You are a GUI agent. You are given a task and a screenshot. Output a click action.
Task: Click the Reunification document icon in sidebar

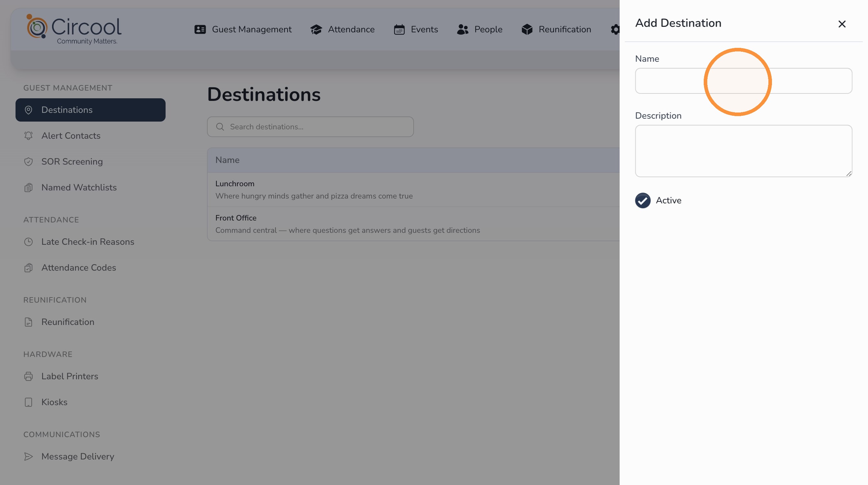click(29, 322)
